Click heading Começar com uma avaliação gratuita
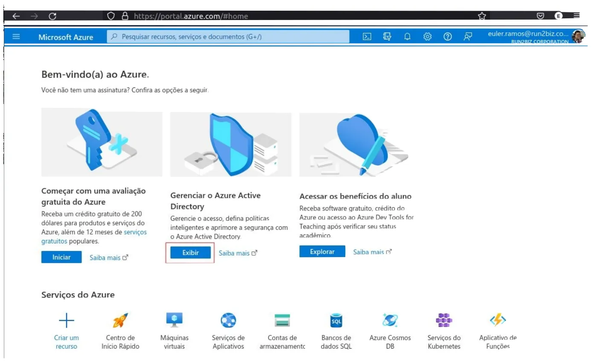 pos(93,196)
